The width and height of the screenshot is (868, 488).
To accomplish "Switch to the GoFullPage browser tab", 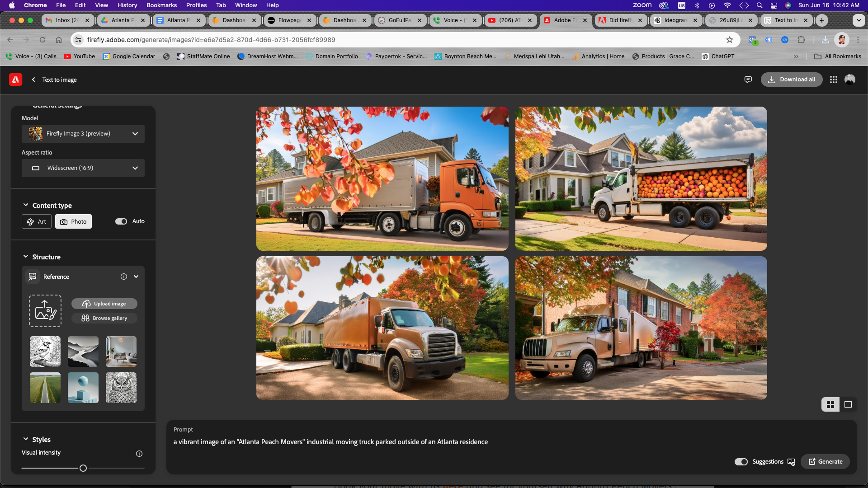I will click(x=400, y=20).
